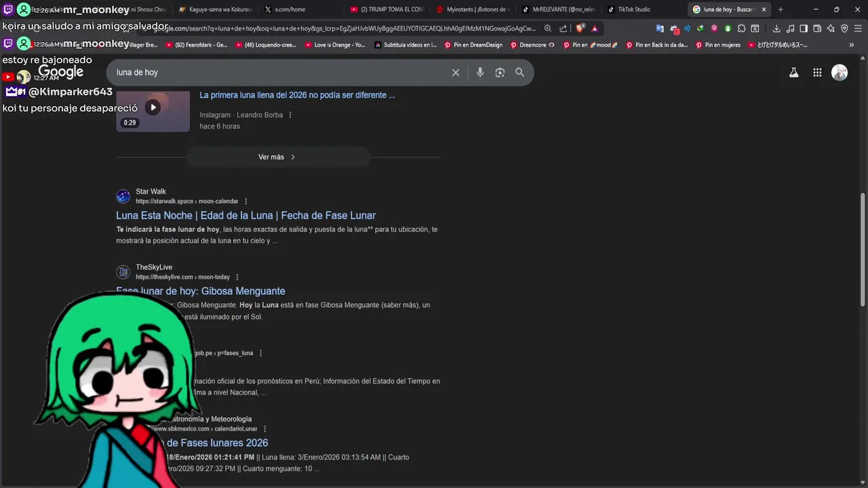Viewport: 868px width, 488px height.
Task: Clear the Google search box text
Action: [x=456, y=73]
